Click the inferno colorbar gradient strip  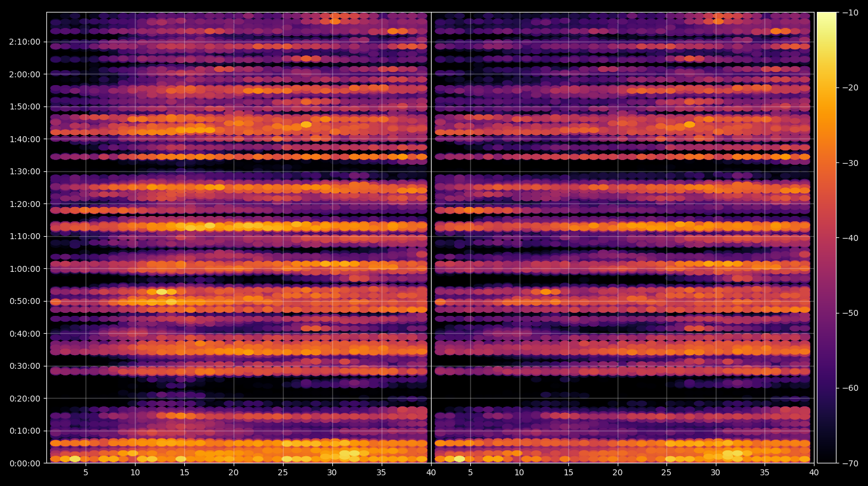point(826,237)
